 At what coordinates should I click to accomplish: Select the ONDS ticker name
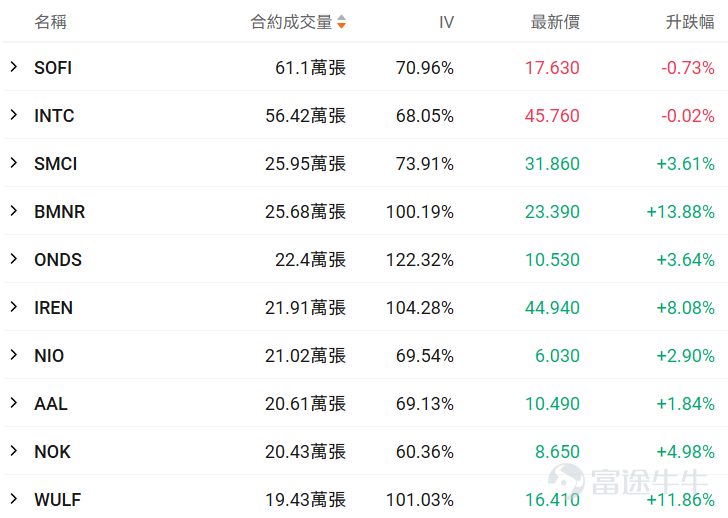[x=58, y=260]
